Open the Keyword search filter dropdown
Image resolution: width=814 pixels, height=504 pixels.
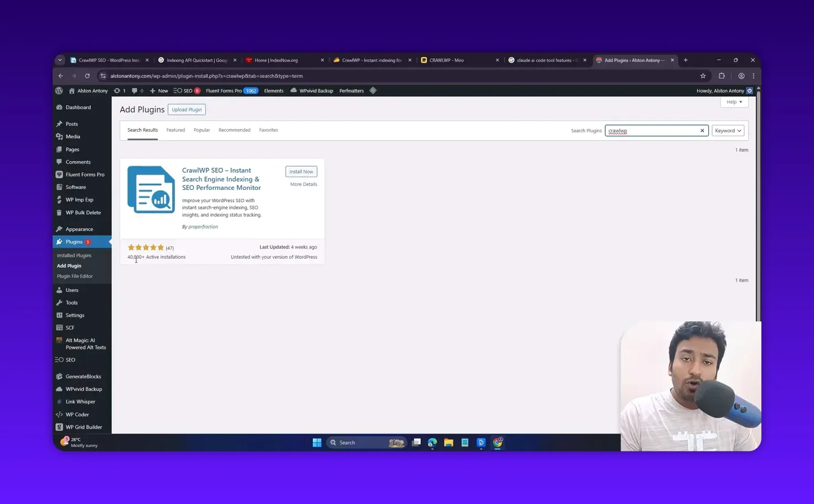point(728,130)
